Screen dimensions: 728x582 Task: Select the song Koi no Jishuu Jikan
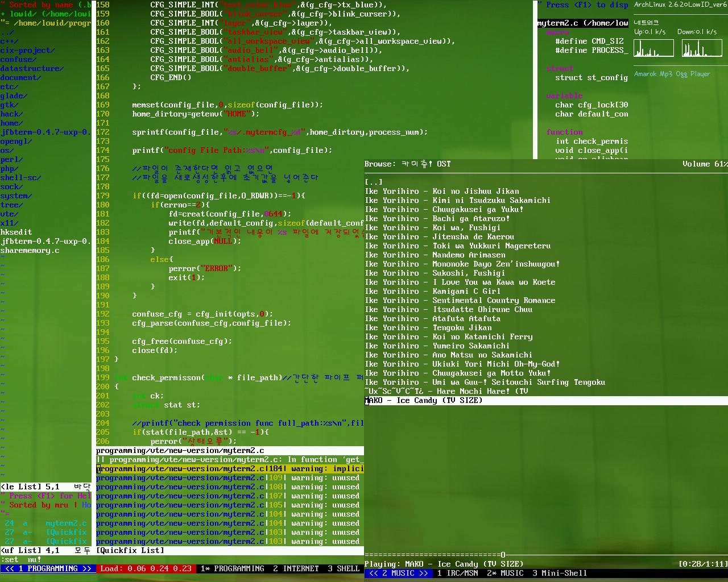[x=442, y=191]
